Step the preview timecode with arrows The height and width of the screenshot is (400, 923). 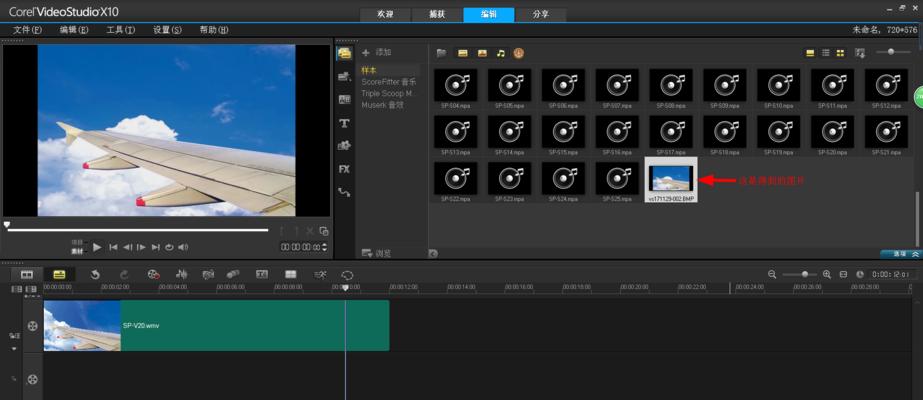click(x=324, y=248)
